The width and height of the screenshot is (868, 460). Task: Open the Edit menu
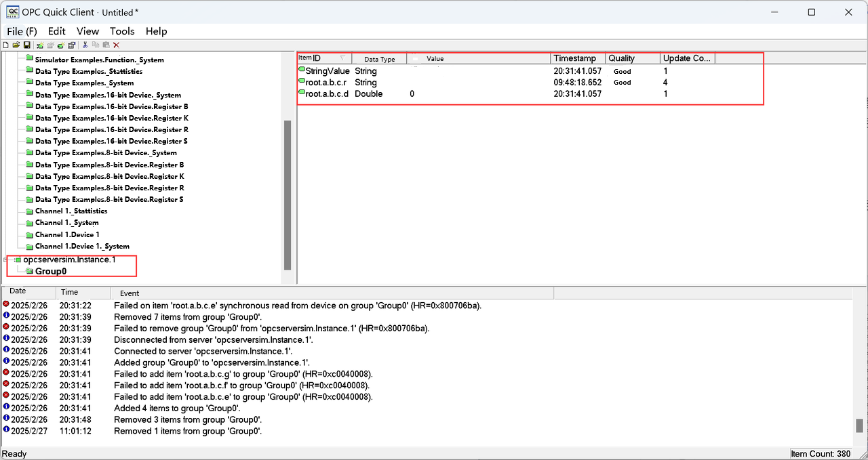coord(57,31)
